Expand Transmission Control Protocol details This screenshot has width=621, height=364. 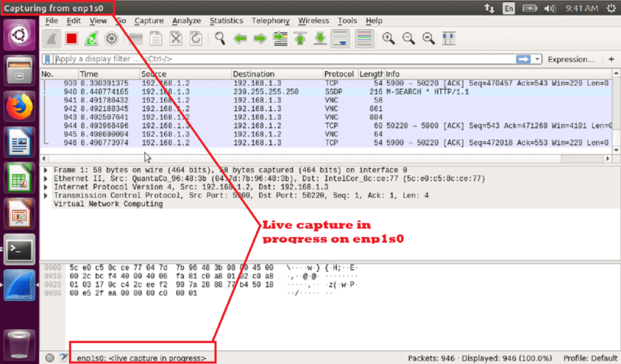coord(46,196)
